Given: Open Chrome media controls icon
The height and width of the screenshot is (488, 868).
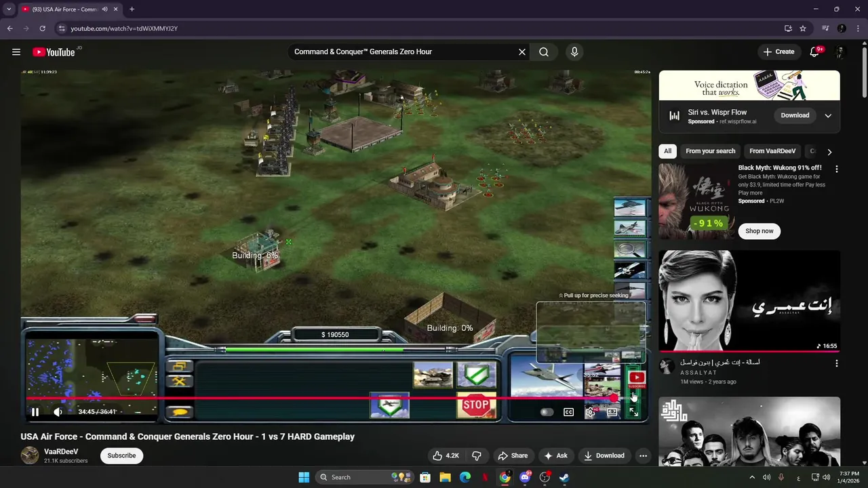Looking at the screenshot, I should point(825,28).
